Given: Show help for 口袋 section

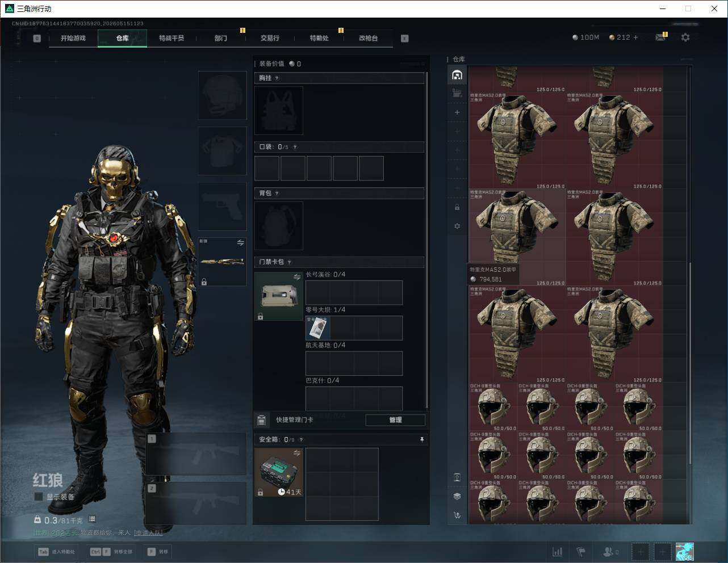Looking at the screenshot, I should pyautogui.click(x=295, y=147).
